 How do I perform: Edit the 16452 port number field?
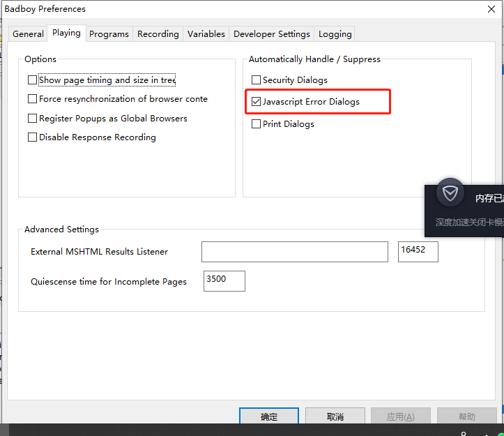point(418,252)
